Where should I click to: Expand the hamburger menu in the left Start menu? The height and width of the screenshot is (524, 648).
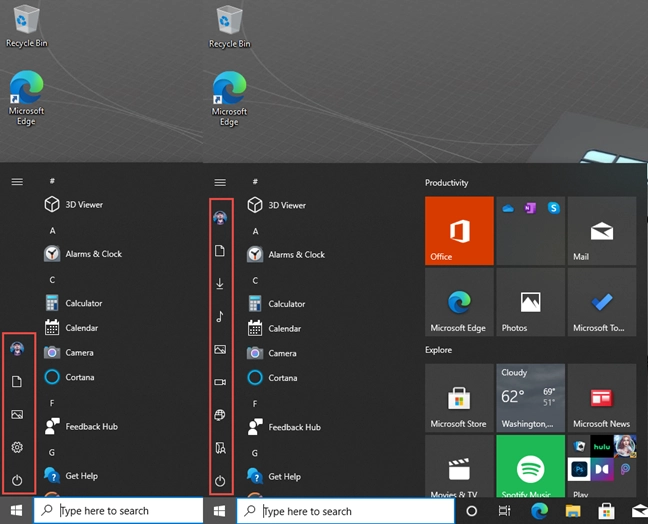point(17,182)
